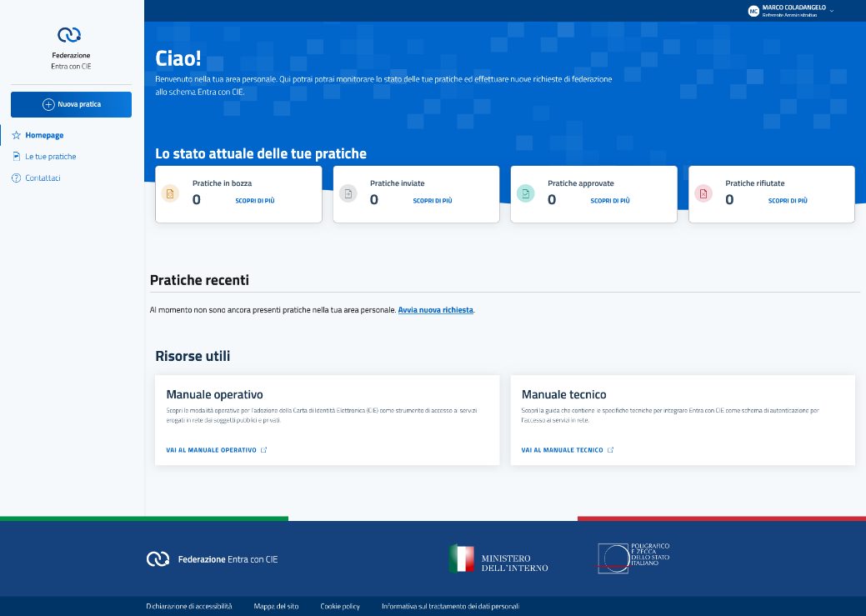Image resolution: width=866 pixels, height=616 pixels.
Task: Click the Ministero dell'Interno logo
Action: click(498, 559)
